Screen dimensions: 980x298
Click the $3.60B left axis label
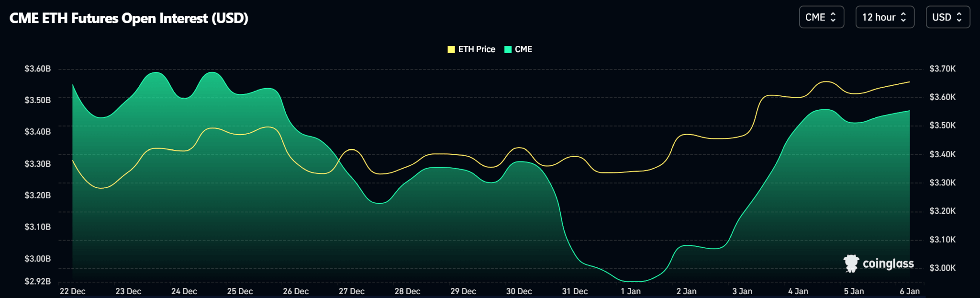click(x=38, y=69)
